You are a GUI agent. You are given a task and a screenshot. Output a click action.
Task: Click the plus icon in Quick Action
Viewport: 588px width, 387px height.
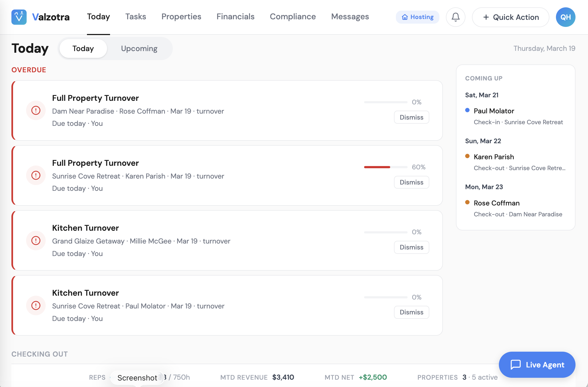(486, 17)
